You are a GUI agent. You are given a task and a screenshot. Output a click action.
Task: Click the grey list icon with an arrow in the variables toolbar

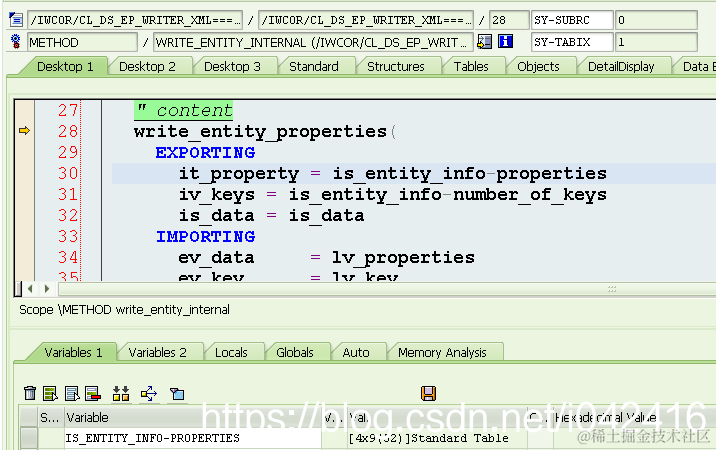(x=72, y=393)
